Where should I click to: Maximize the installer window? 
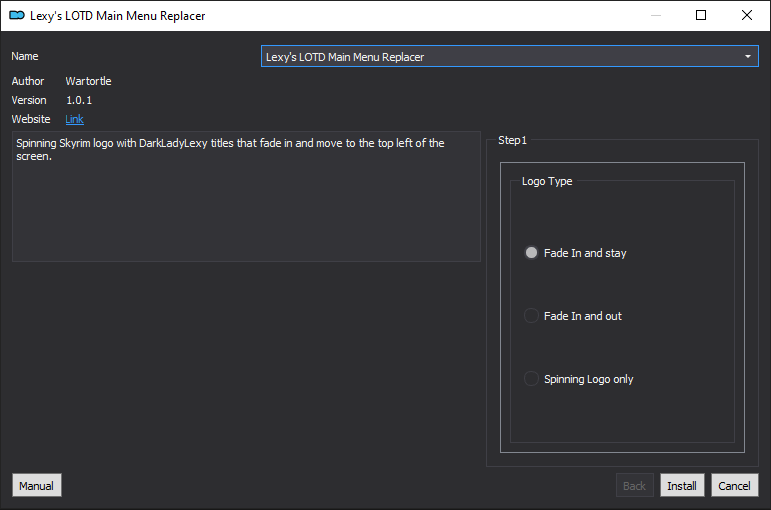click(701, 15)
